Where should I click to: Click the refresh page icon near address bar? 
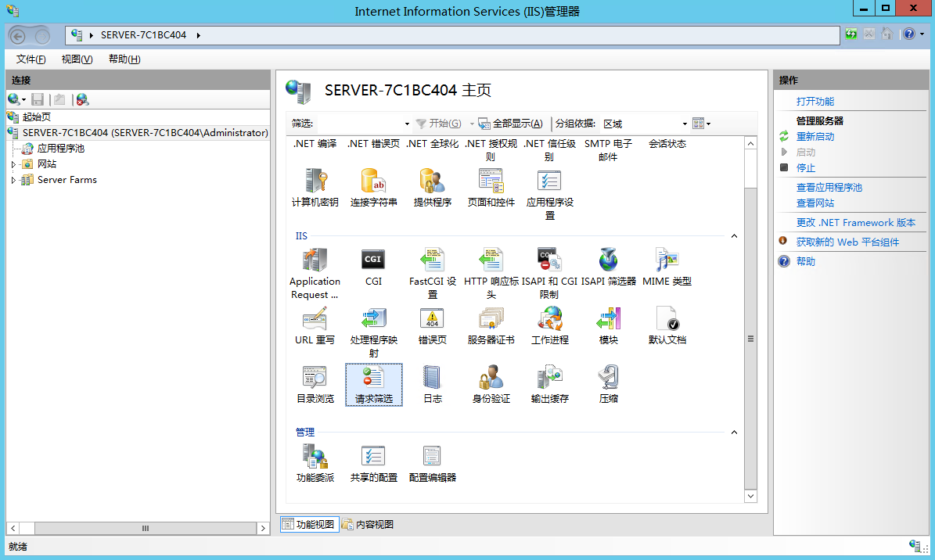[851, 34]
